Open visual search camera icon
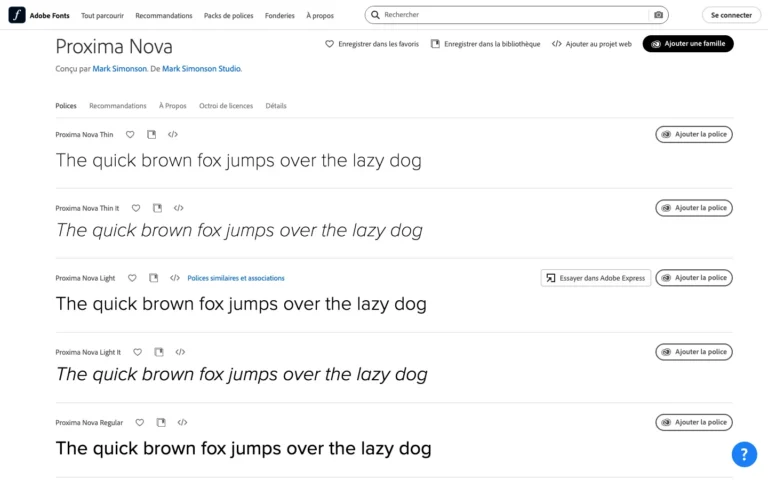 (658, 15)
